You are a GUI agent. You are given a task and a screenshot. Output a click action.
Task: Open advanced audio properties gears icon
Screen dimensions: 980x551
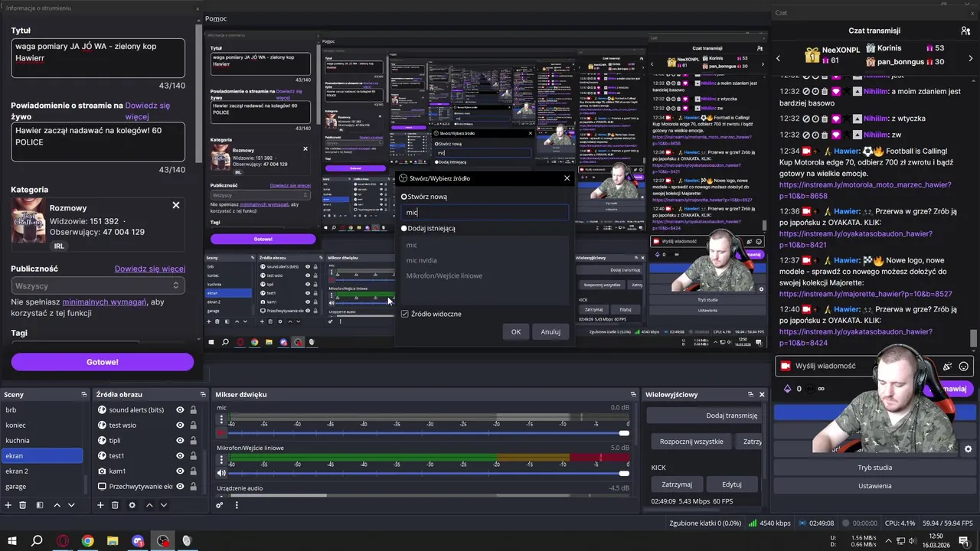coord(220,505)
